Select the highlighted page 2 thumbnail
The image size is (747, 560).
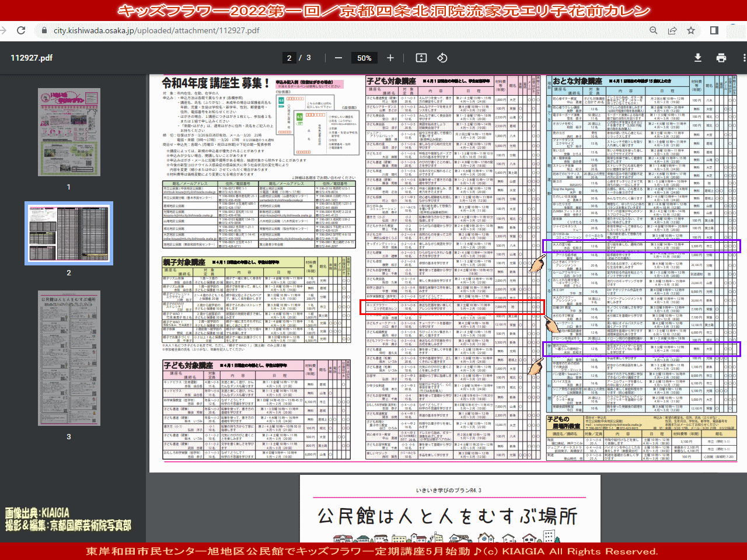[69, 233]
